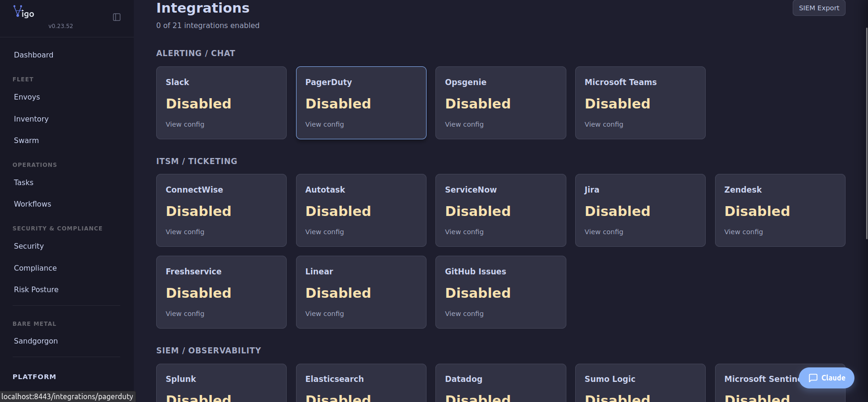Screen dimensions: 868x402
Task: View config for Zendesk
Action: click(x=744, y=232)
